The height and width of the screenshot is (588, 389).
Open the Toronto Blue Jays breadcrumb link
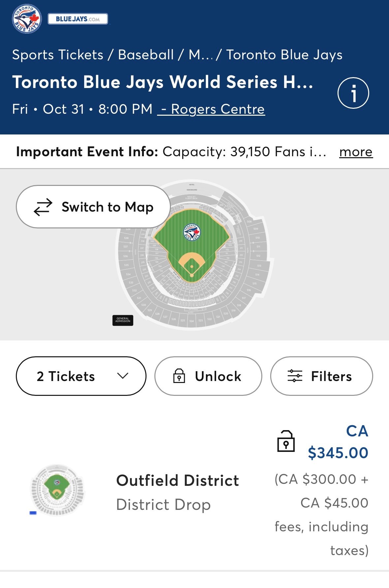284,55
